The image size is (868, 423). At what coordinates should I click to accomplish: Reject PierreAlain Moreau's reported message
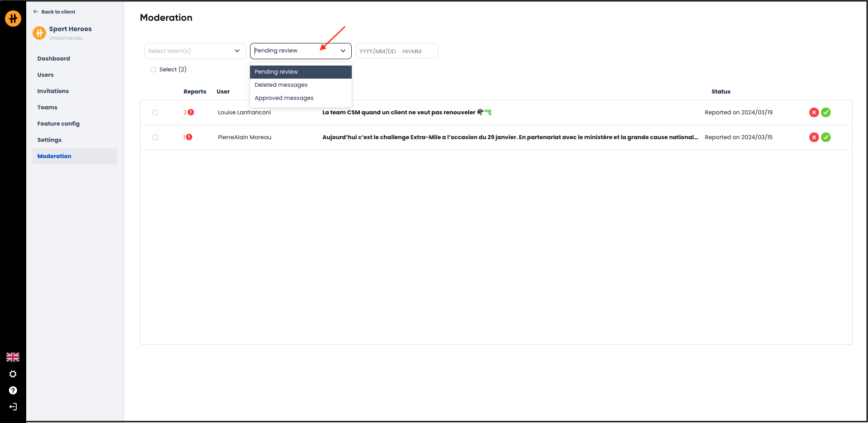pos(814,137)
